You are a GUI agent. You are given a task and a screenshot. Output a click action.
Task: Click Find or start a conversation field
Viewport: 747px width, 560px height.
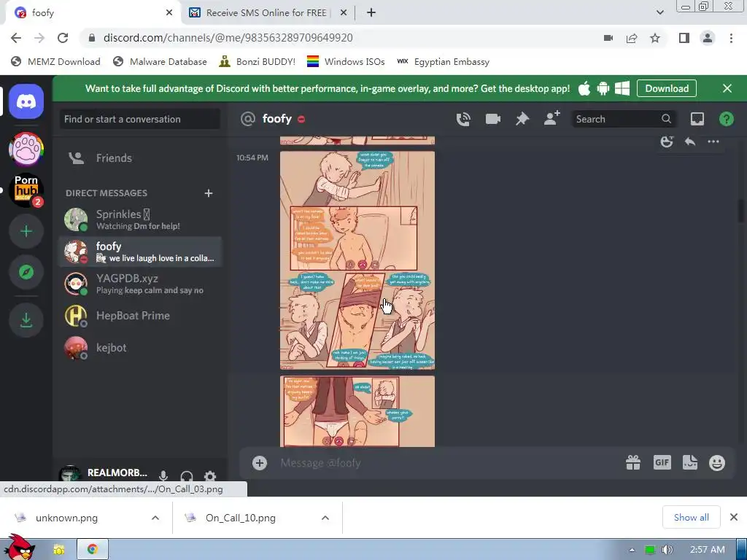[140, 119]
